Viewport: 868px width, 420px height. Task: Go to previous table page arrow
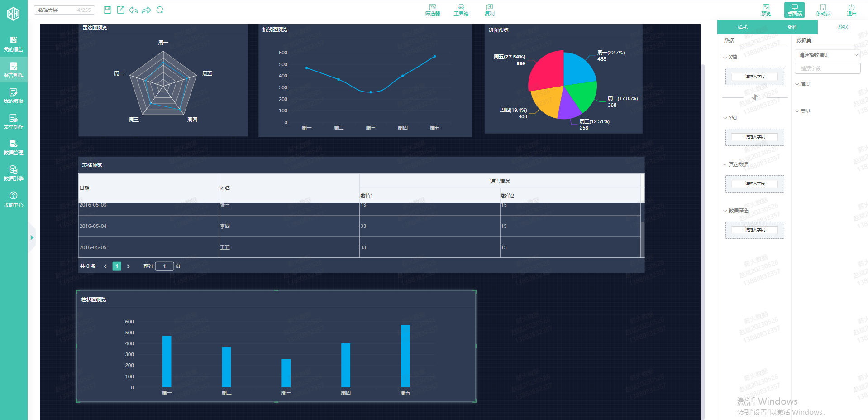[105, 266]
